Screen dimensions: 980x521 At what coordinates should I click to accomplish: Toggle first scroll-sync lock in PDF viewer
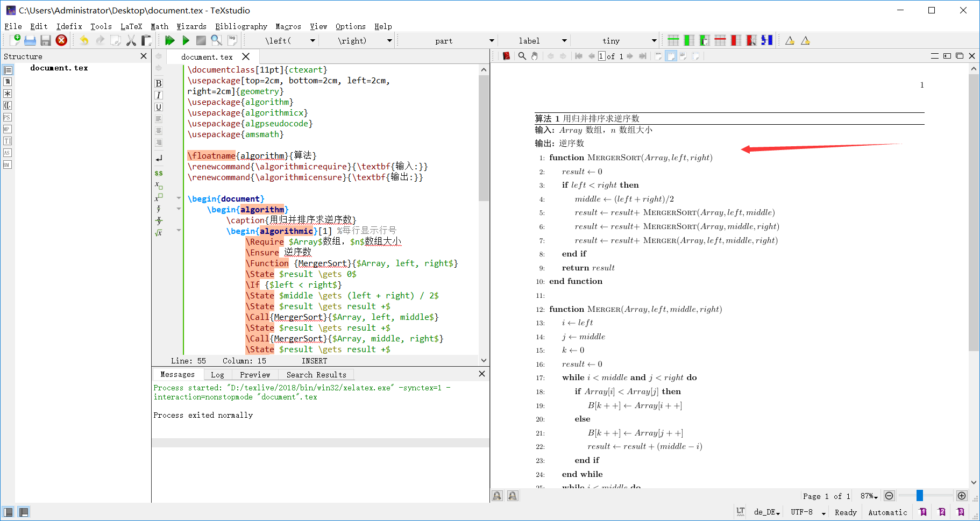[497, 496]
